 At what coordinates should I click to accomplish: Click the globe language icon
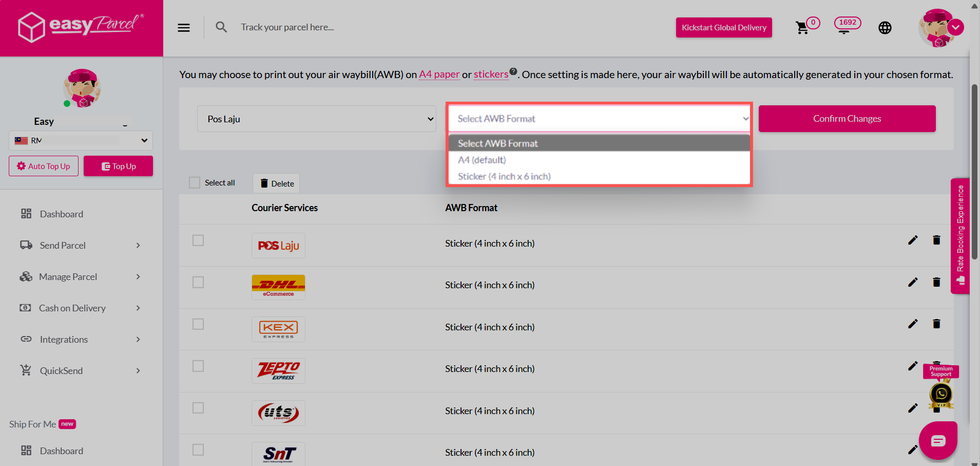point(885,28)
